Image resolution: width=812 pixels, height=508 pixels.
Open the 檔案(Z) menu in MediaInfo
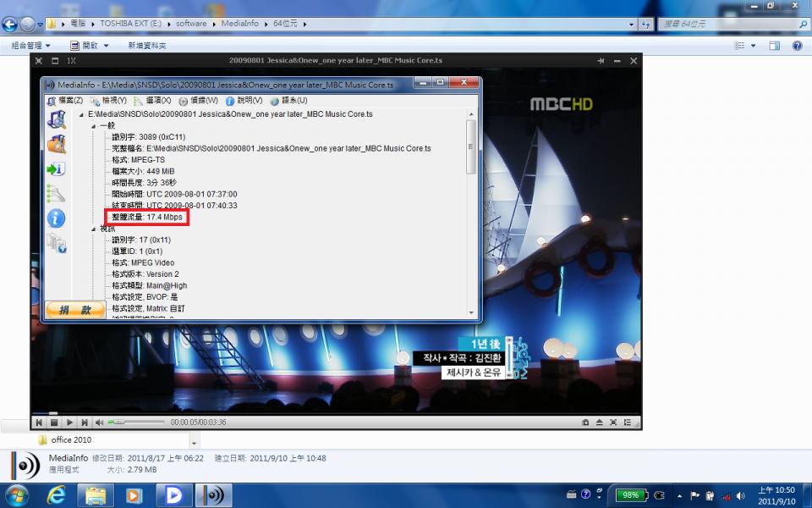[65, 100]
